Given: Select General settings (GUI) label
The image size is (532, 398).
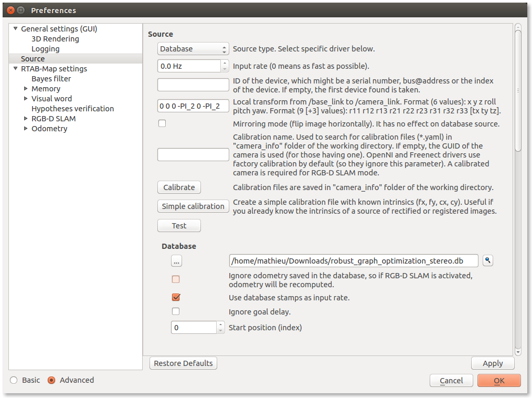Looking at the screenshot, I should 59,29.
